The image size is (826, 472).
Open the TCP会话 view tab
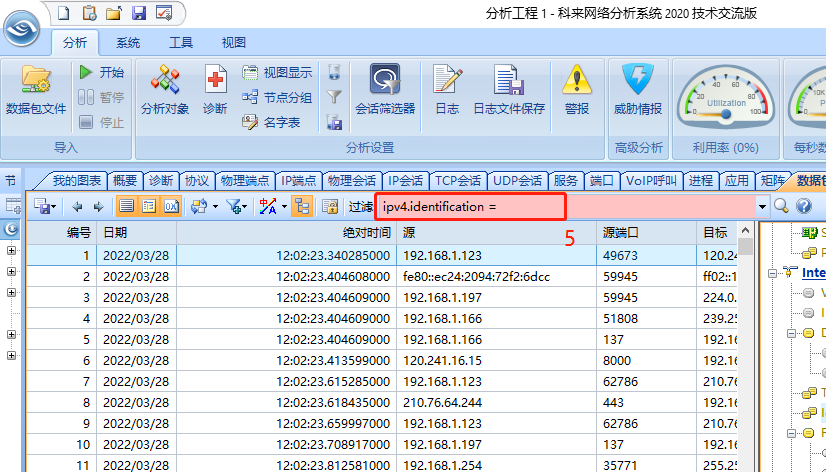(x=458, y=181)
